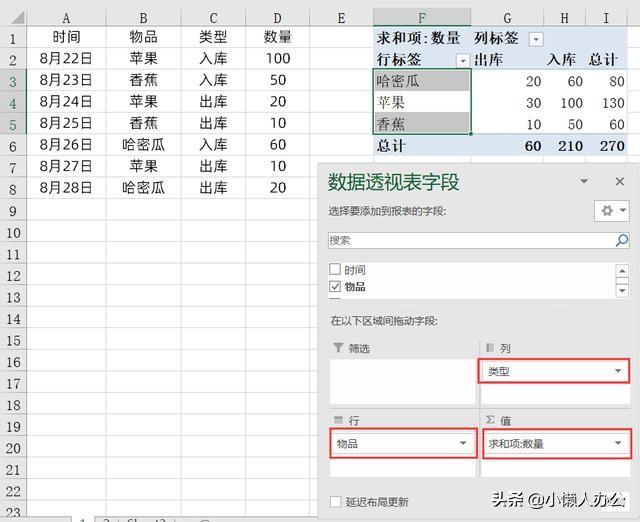Click the 类型 header cell in column C
Image resolution: width=640 pixels, height=522 pixels.
point(213,37)
